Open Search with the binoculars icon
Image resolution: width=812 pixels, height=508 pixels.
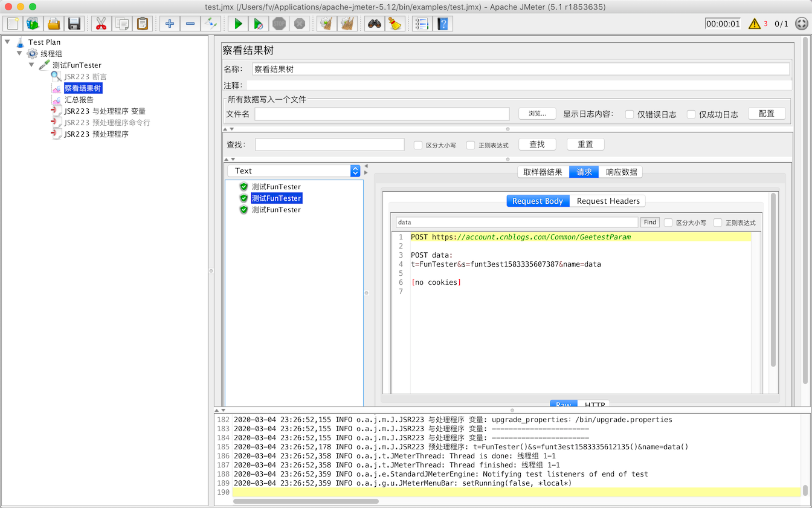coord(375,24)
